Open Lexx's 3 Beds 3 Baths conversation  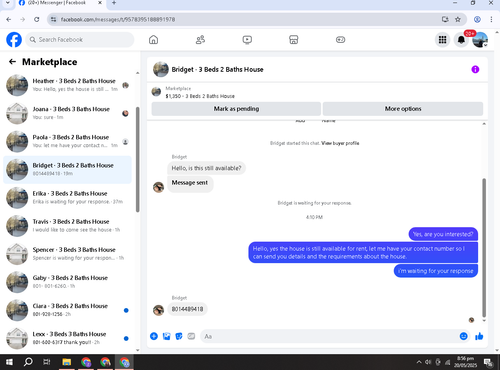click(x=67, y=338)
